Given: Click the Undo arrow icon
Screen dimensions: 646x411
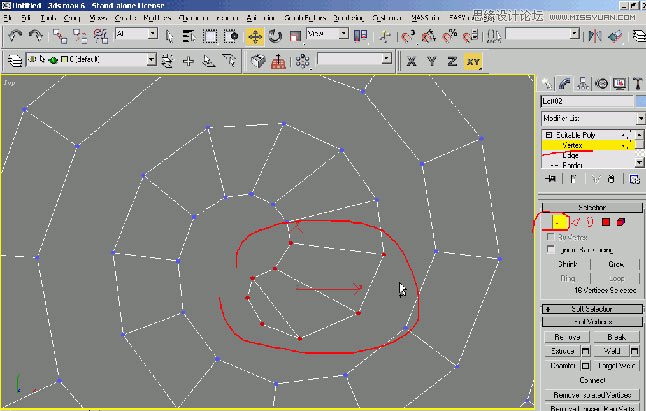Looking at the screenshot, I should click(x=15, y=36).
